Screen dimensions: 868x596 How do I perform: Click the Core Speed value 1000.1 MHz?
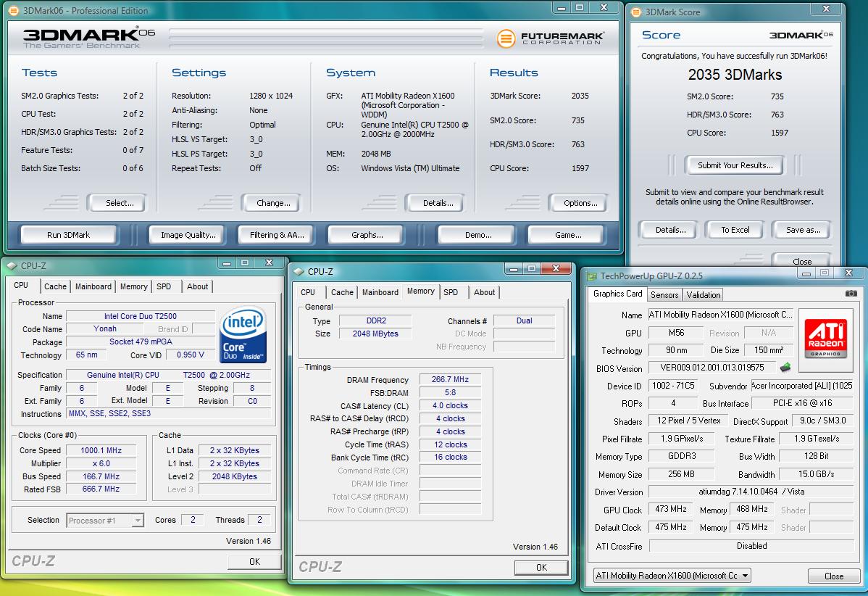(x=101, y=450)
